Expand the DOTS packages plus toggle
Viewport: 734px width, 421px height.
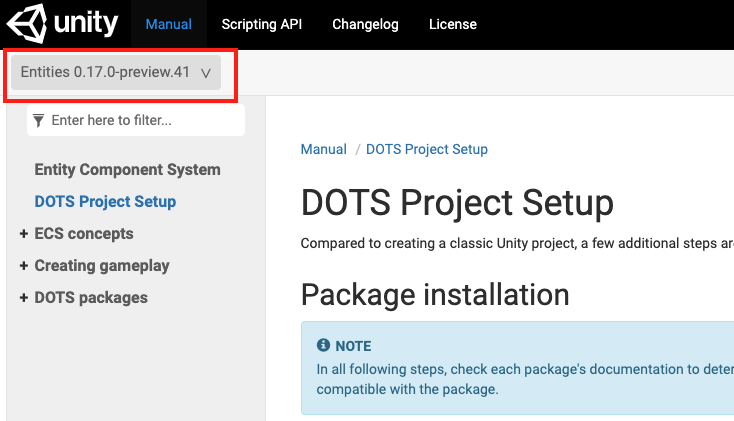[x=24, y=297]
